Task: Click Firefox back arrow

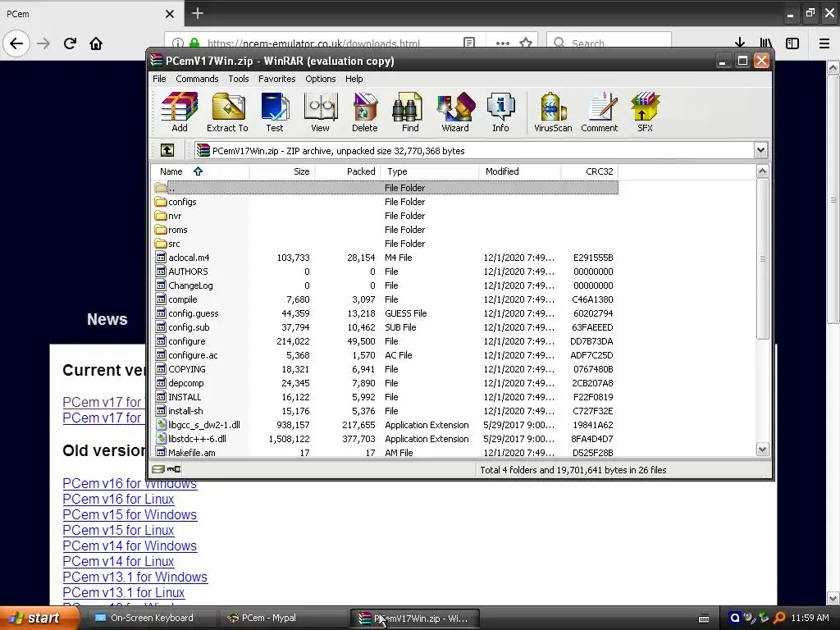Action: click(x=16, y=43)
